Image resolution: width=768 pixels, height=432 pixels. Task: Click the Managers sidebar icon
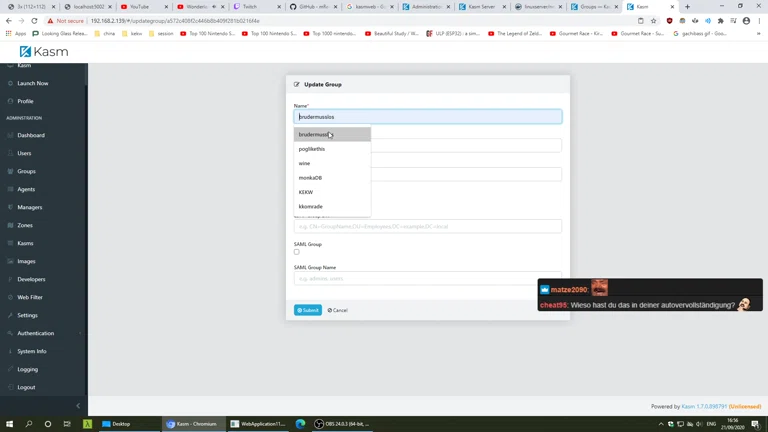[x=10, y=207]
